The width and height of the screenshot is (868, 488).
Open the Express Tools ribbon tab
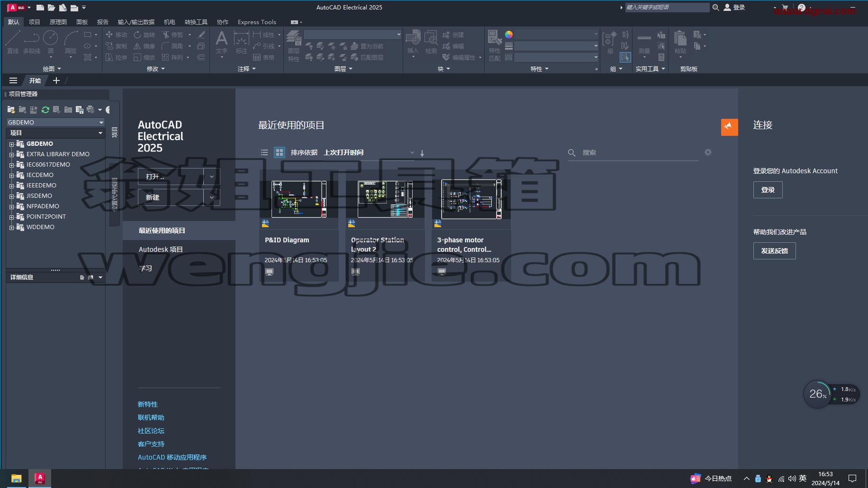(257, 22)
